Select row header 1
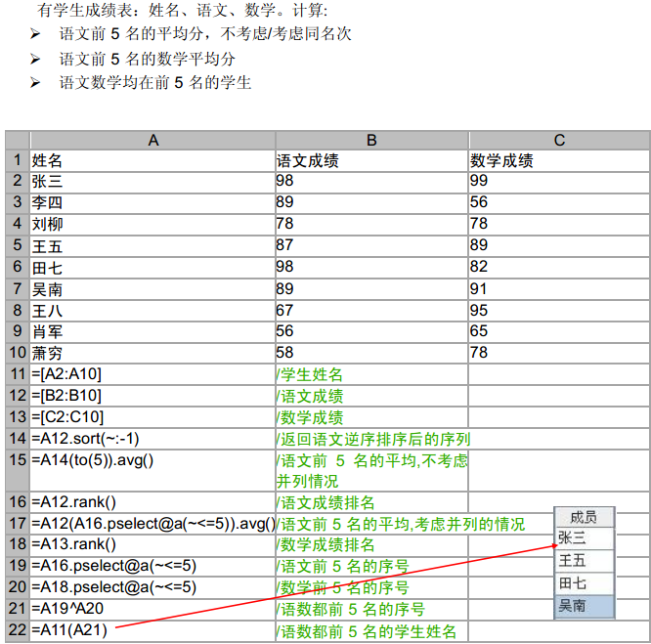 [18, 160]
